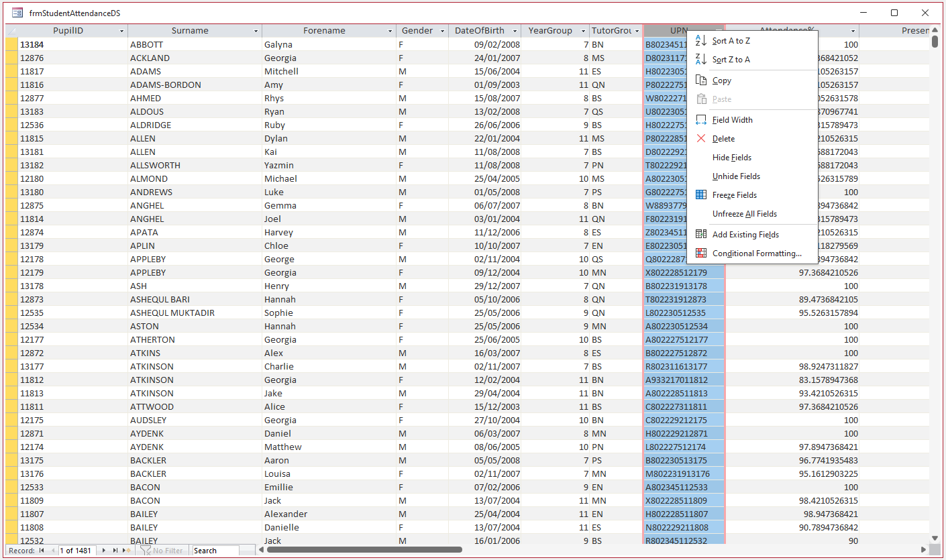This screenshot has width=946, height=560.
Task: Open Gender column filter dropdown
Action: pyautogui.click(x=442, y=31)
